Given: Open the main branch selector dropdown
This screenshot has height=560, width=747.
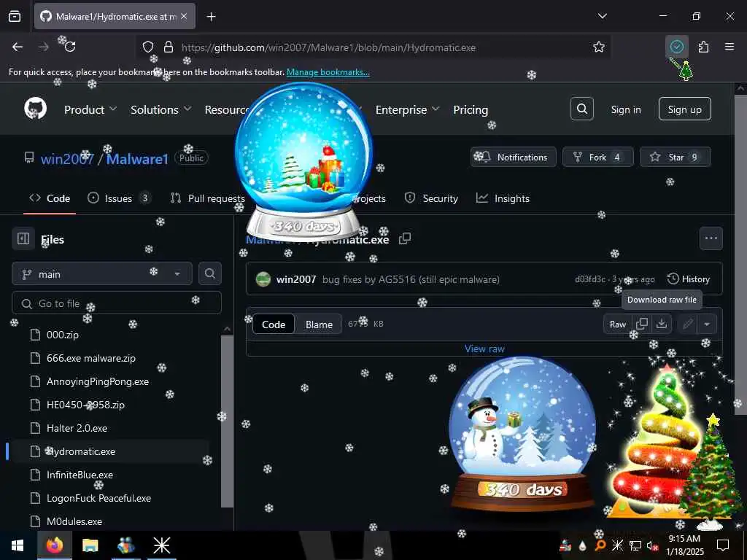Looking at the screenshot, I should click(102, 274).
